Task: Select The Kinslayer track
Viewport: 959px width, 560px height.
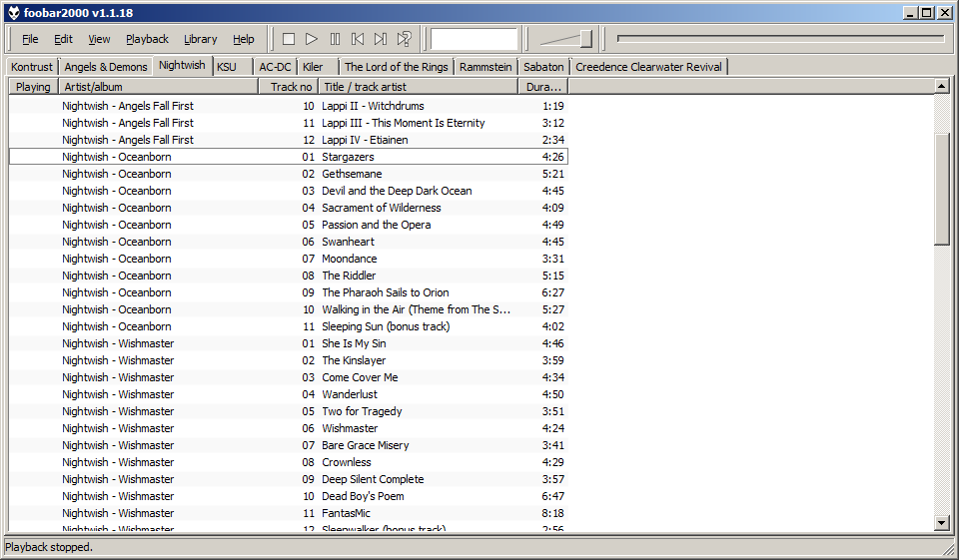Action: click(x=289, y=360)
